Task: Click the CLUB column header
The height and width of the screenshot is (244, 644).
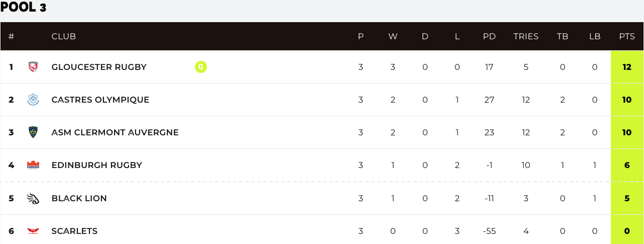Action: pyautogui.click(x=64, y=37)
